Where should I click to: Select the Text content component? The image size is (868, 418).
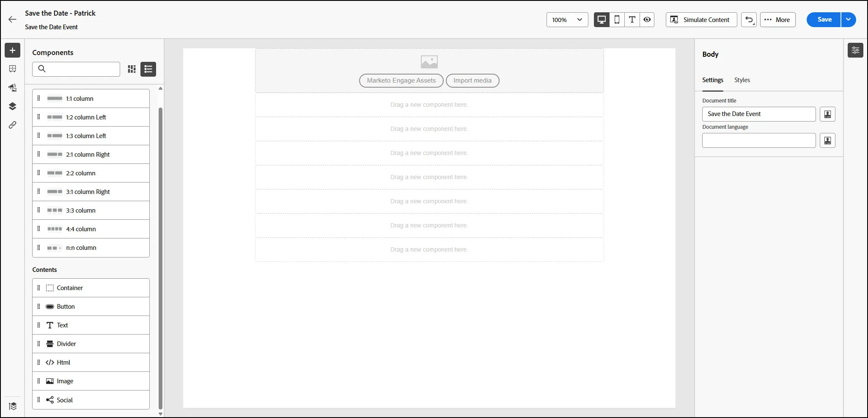[91, 325]
